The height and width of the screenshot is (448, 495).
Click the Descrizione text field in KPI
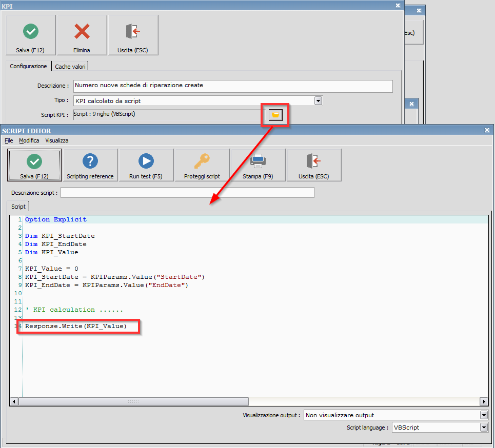pos(233,86)
